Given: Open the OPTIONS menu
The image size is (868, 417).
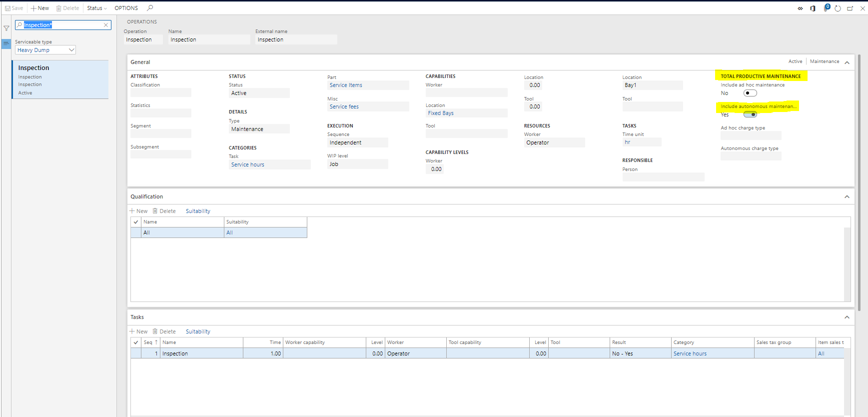Looking at the screenshot, I should [126, 8].
